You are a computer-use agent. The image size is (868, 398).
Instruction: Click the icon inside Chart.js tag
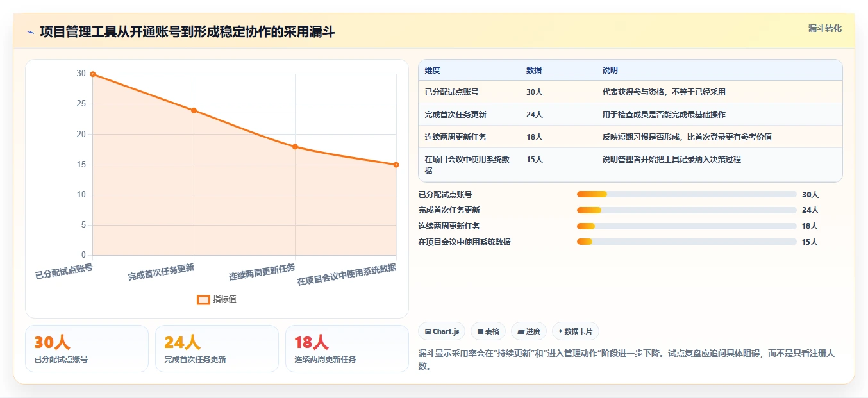[428, 331]
